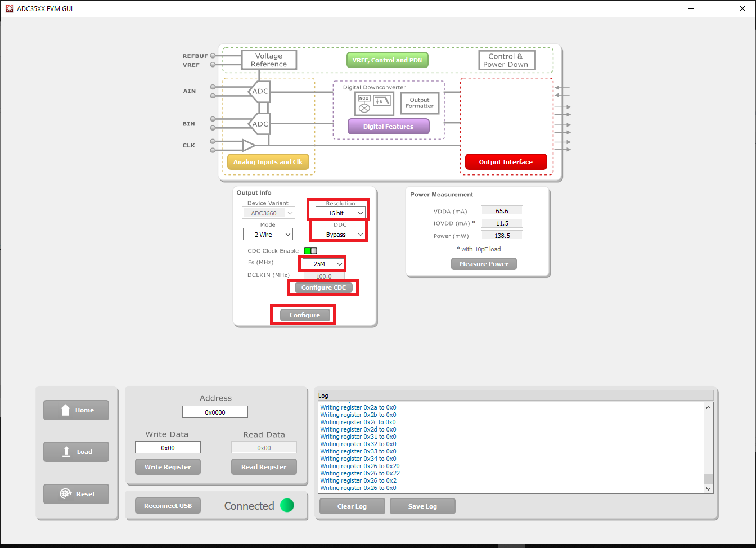Screen dimensions: 756x548
Task: Toggle the CDC Clock Enable switch
Action: pyautogui.click(x=310, y=251)
